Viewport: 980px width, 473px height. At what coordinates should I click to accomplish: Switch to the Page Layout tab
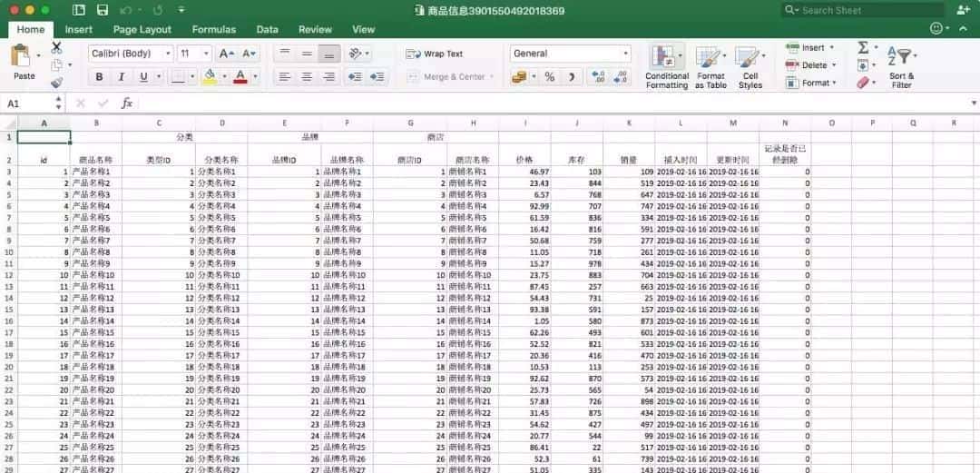142,29
